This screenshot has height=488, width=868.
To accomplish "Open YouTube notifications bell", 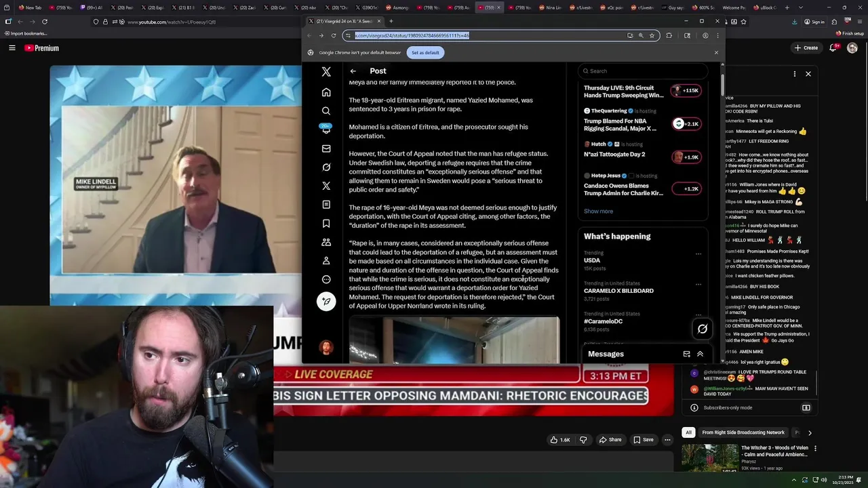I will 833,48.
